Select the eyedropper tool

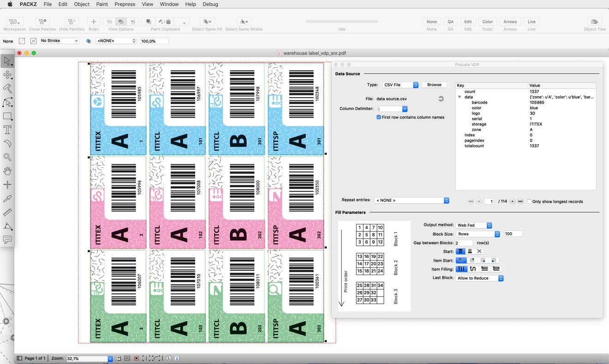coord(7,199)
